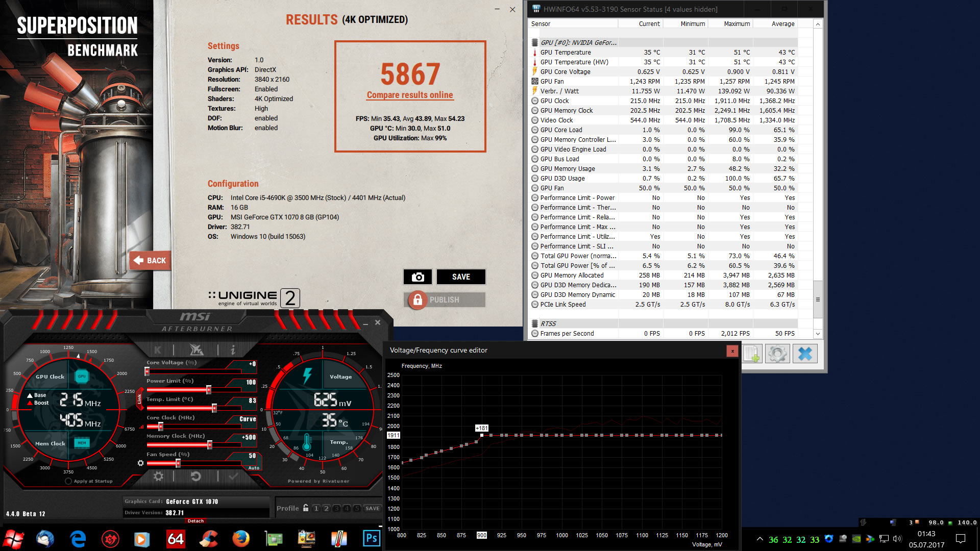Screen dimensions: 980x551
Task: Click fan speed user-define gear icon
Action: pos(140,463)
